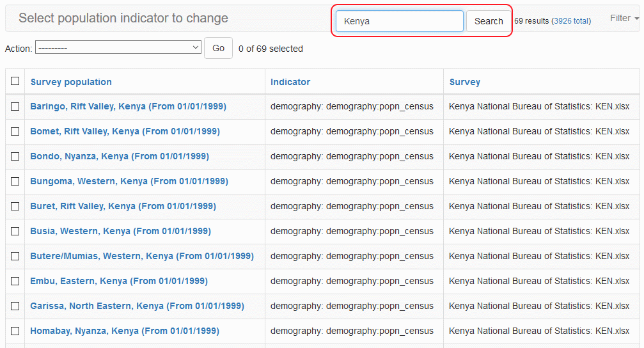Open Butere/Mumias, Western, Kenya entry

[141, 256]
